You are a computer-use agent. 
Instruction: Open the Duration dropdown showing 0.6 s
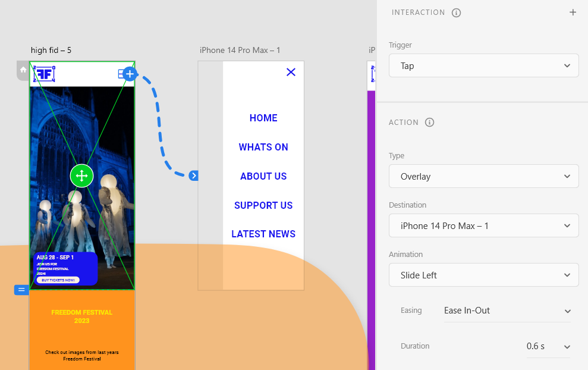point(547,346)
